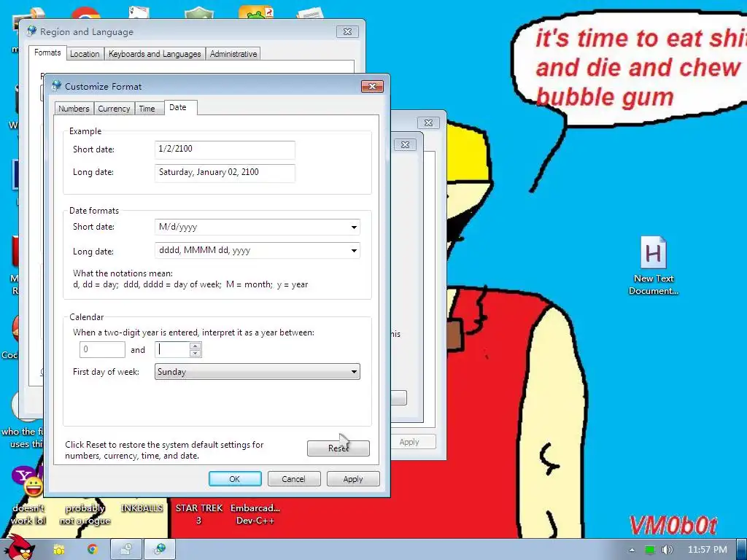Click the Show desktop strip
The height and width of the screenshot is (560, 747).
pos(742,550)
